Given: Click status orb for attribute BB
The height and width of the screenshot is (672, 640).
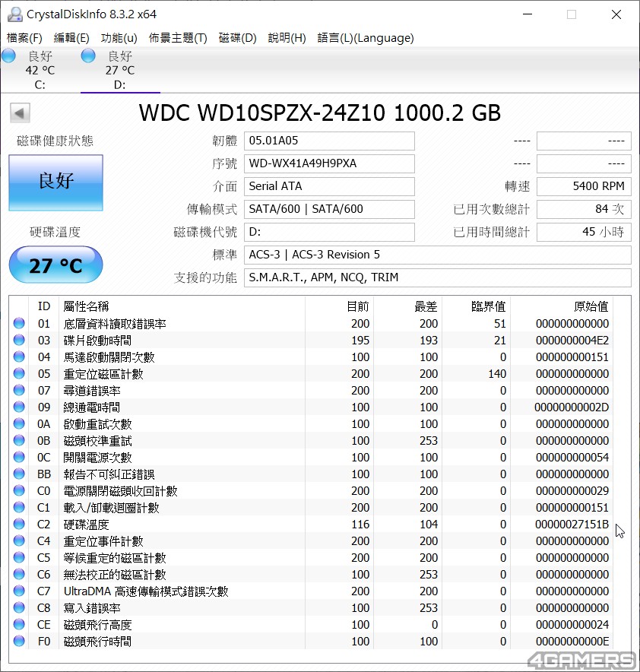Looking at the screenshot, I should (19, 474).
